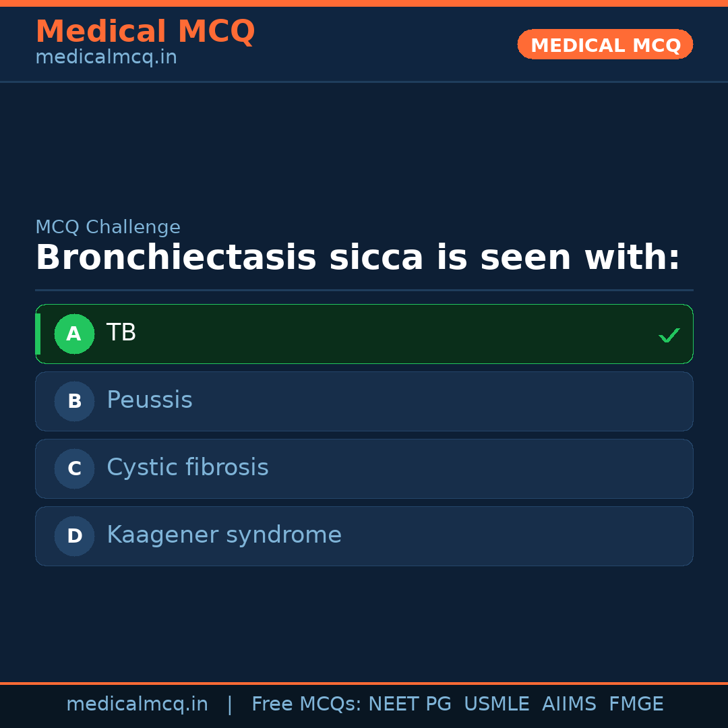Select the TB answer text
Viewport: 728px width, 728px height.
121,333
